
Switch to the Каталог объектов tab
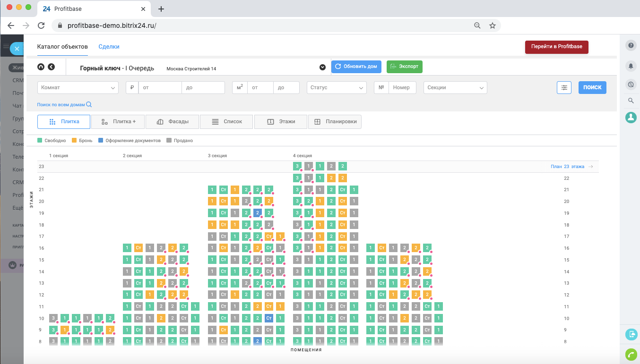click(x=62, y=47)
